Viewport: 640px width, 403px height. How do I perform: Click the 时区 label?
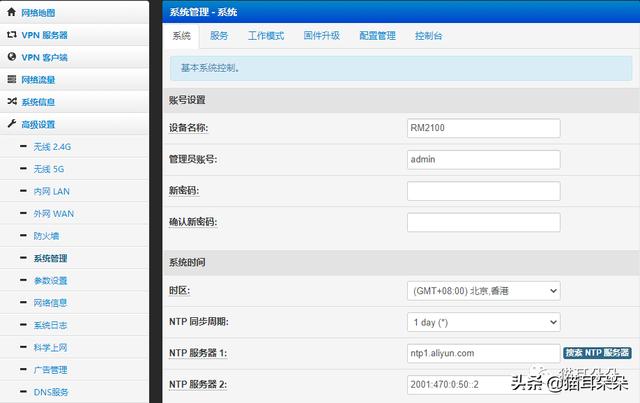click(x=180, y=290)
